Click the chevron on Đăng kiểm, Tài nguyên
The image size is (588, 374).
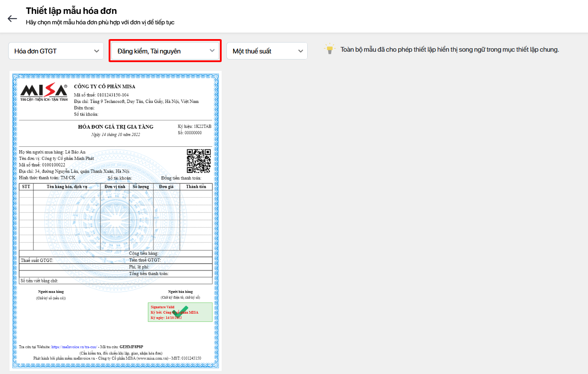212,51
